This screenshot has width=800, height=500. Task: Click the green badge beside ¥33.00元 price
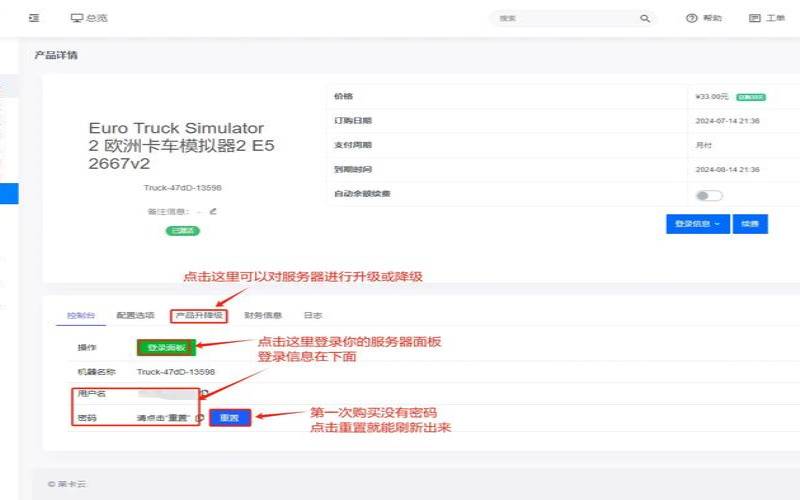point(751,97)
